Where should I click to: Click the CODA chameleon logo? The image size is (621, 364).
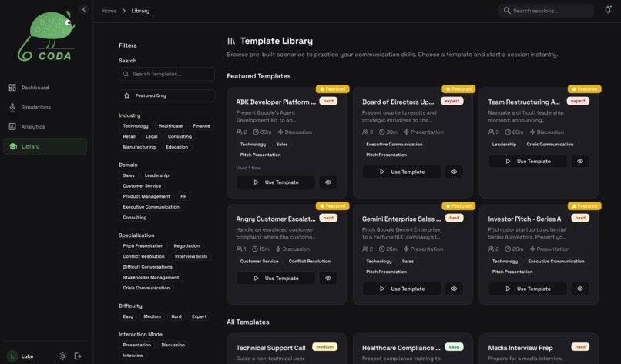(46, 36)
